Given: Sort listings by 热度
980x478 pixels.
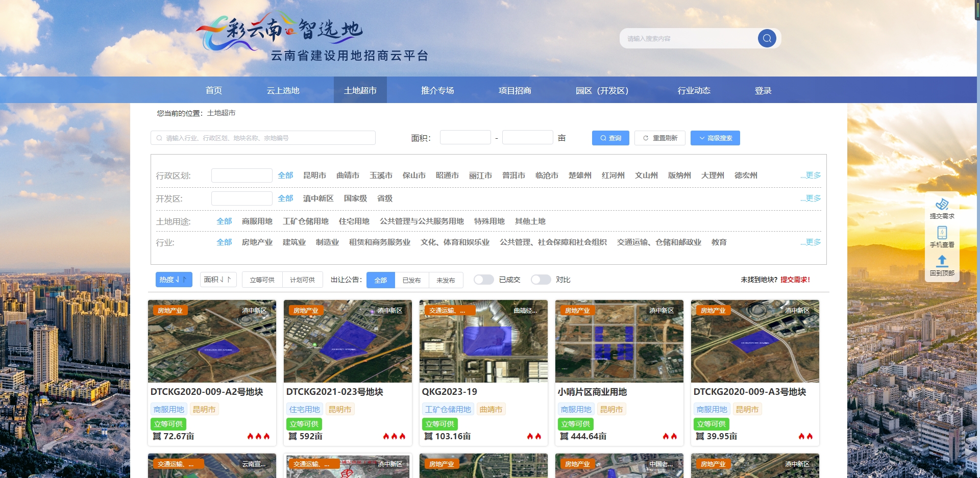Looking at the screenshot, I should point(174,280).
